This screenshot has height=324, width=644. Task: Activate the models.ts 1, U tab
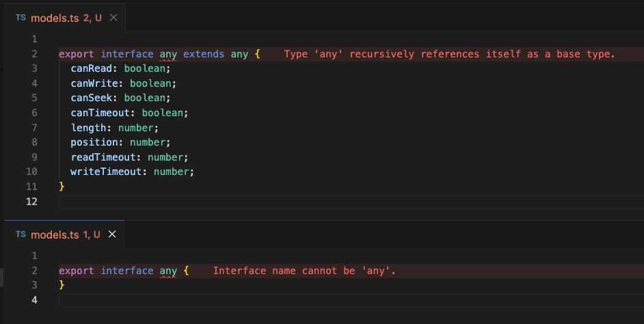point(55,234)
